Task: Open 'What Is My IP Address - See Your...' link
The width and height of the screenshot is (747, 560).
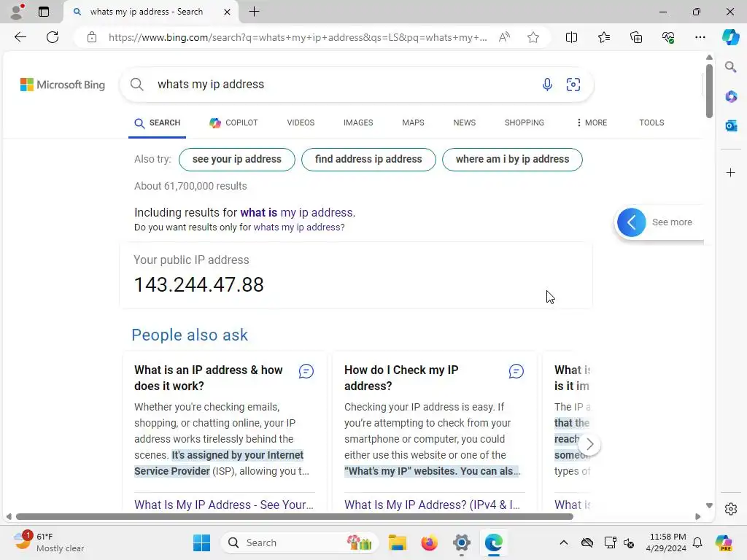Action: pos(224,505)
